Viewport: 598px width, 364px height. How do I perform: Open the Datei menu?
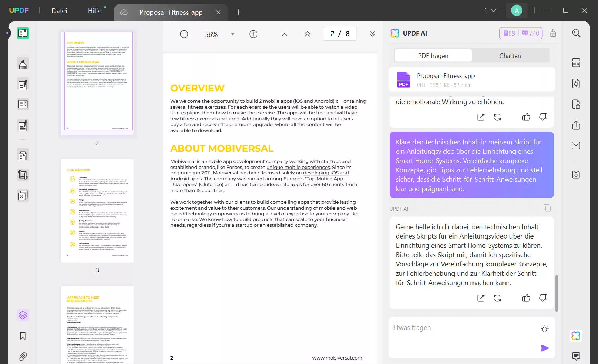point(59,11)
